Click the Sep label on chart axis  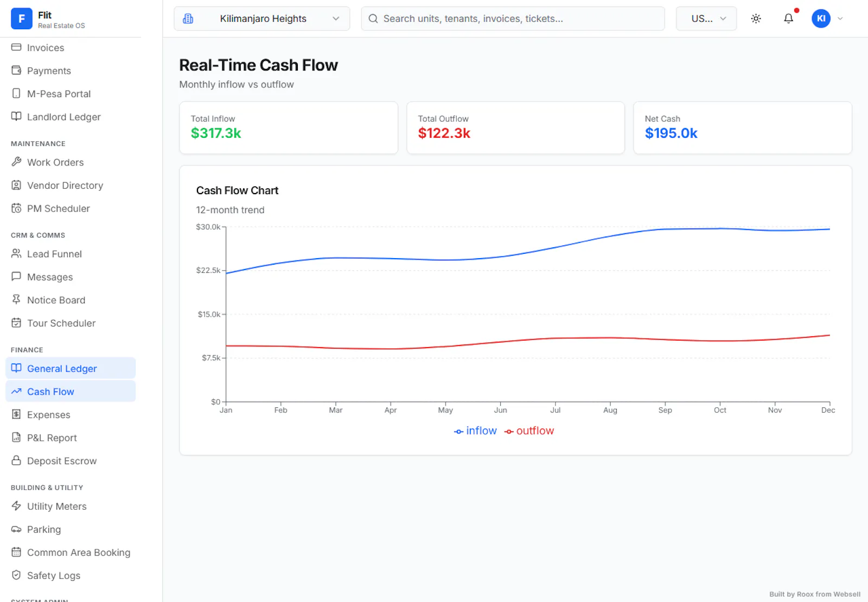[x=665, y=410]
